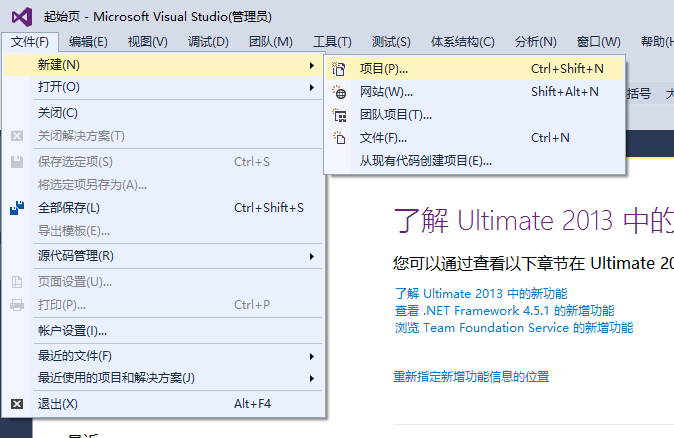Click the New File icon beside 文件(F)
The image size is (674, 438).
click(339, 138)
